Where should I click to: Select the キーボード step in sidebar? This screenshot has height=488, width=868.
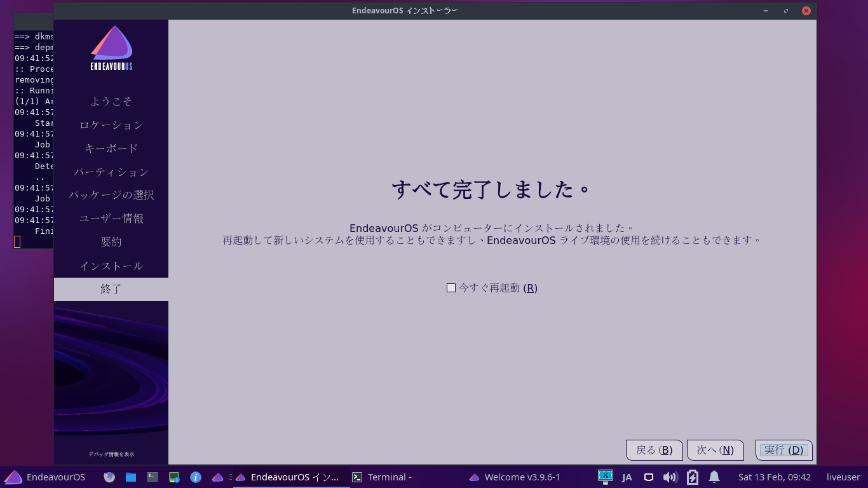[111, 148]
